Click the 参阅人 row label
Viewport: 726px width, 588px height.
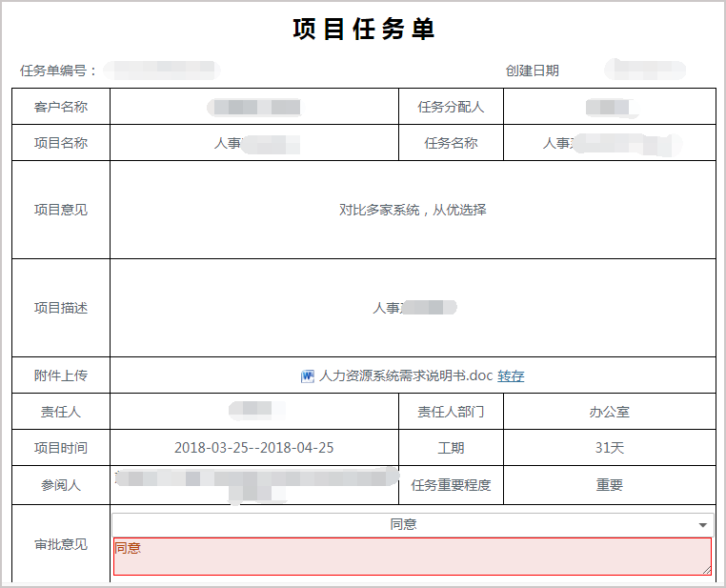pyautogui.click(x=61, y=485)
